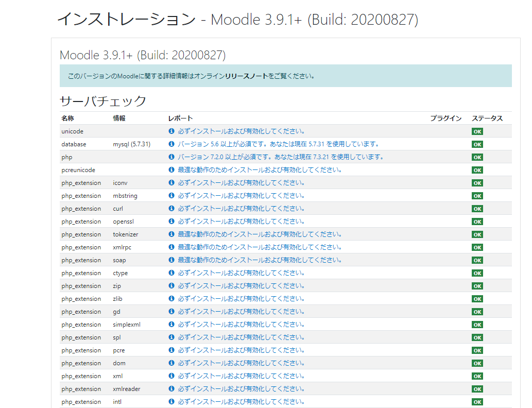Click the mysql (5.7.31) info cell
The image size is (532, 408).
pos(132,144)
